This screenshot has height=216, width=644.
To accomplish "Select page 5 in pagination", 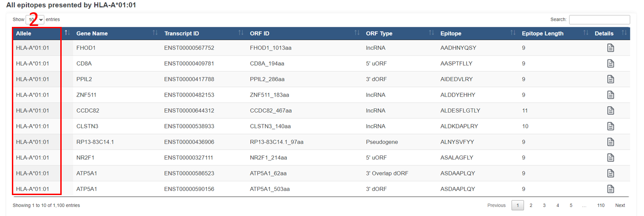I will (x=571, y=206).
